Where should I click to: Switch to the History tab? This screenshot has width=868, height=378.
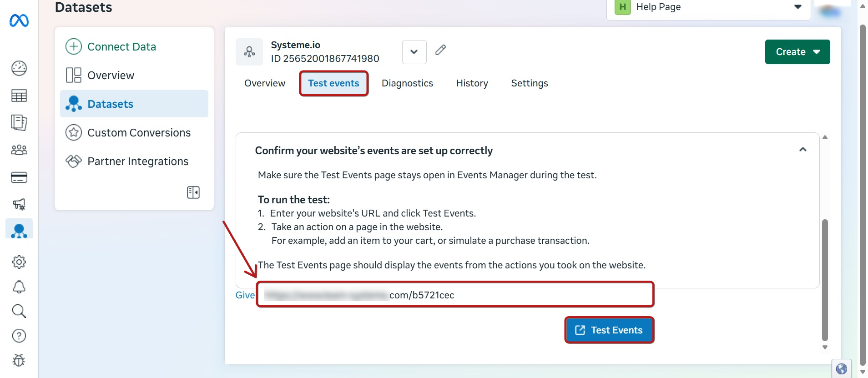pyautogui.click(x=472, y=83)
